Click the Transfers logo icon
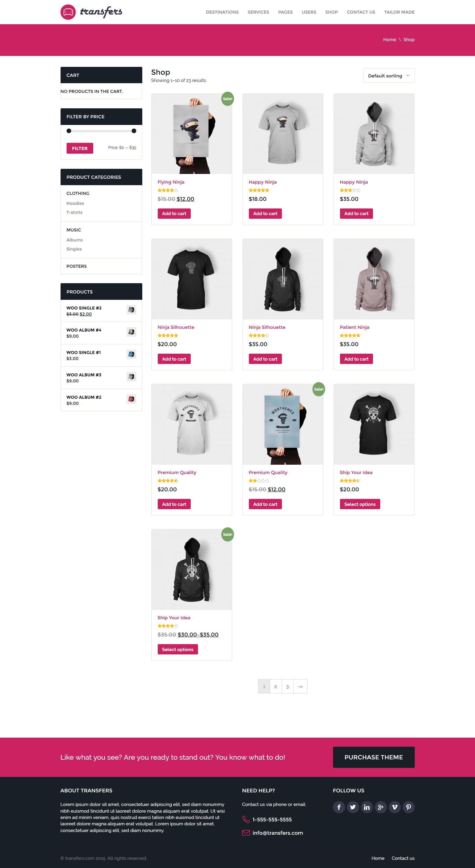 pos(68,12)
